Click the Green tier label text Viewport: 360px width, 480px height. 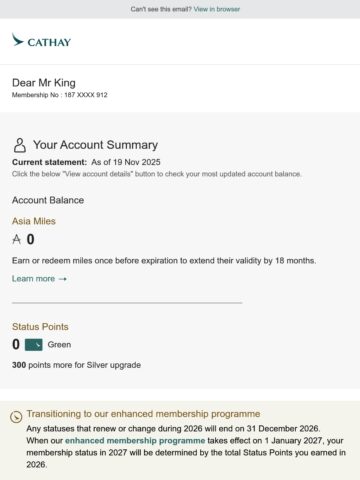coord(59,345)
